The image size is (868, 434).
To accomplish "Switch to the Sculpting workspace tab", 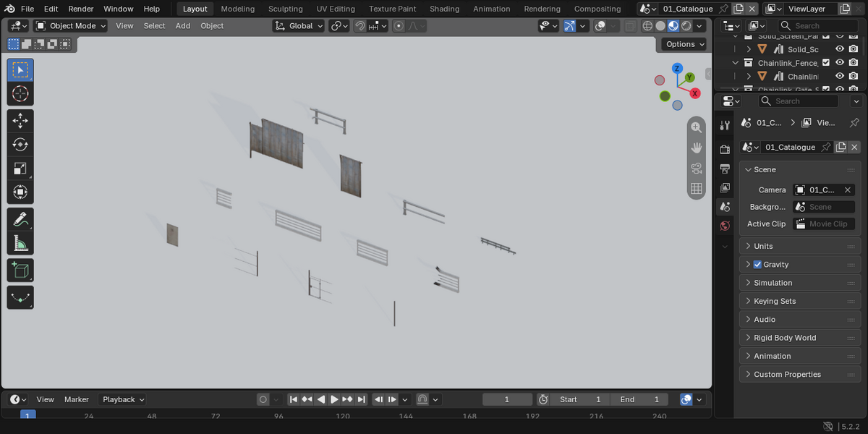I will click(x=286, y=9).
